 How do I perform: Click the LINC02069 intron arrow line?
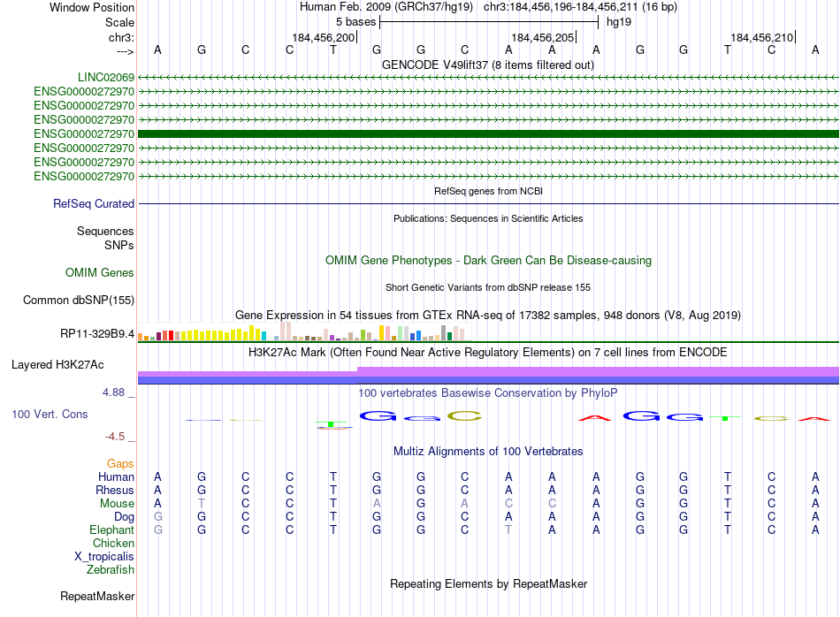[488, 78]
